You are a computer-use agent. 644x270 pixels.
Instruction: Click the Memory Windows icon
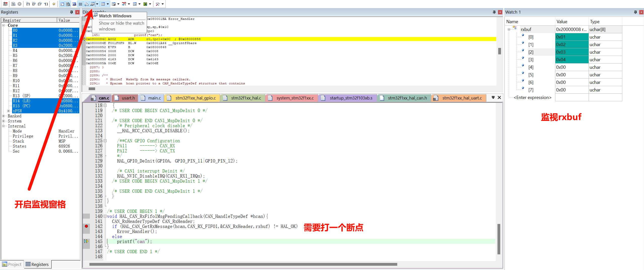click(103, 4)
